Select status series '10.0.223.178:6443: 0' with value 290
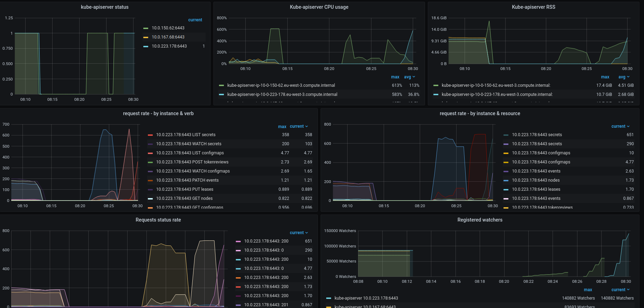This screenshot has height=308, width=644. (264, 250)
